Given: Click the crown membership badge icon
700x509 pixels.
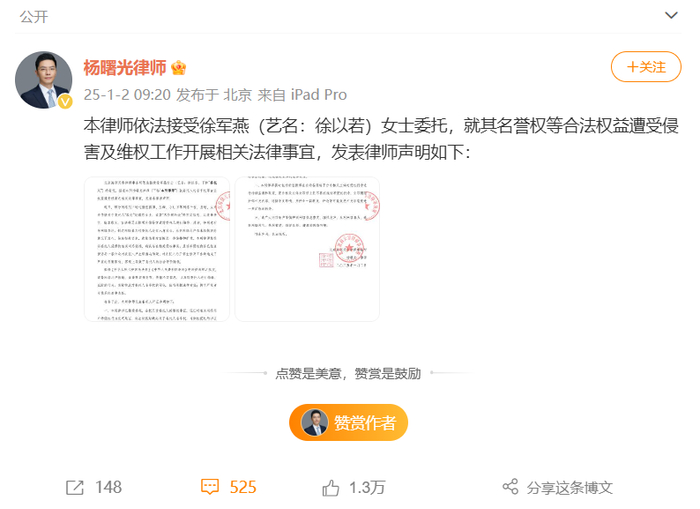Looking at the screenshot, I should (x=179, y=68).
